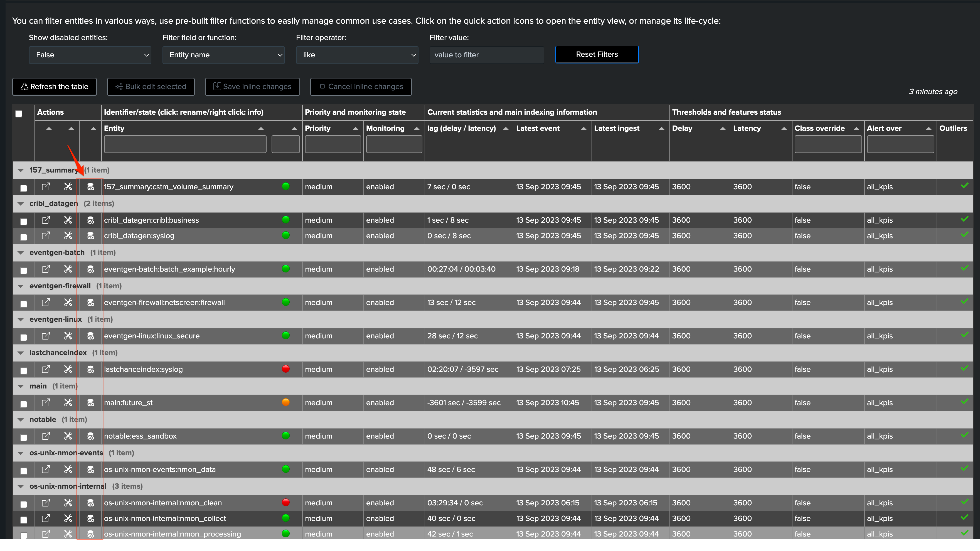Click tools icon for cribl_datagen:cribl:business row
Screen dimensions: 980x551
68,220
